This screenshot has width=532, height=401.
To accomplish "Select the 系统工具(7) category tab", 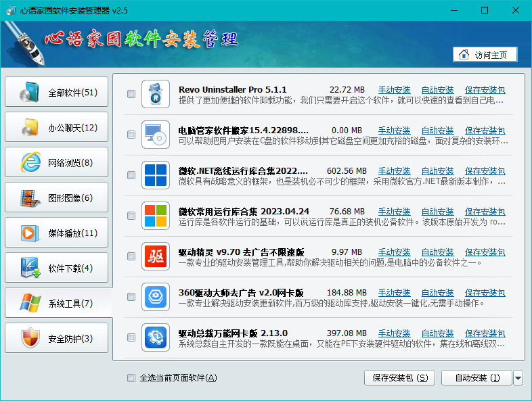I will [x=58, y=303].
